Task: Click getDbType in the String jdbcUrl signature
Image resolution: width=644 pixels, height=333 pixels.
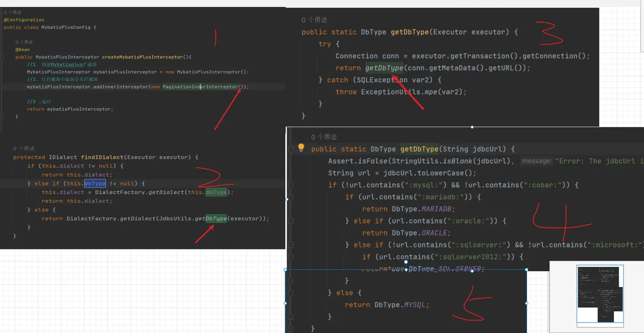Action: (420, 149)
